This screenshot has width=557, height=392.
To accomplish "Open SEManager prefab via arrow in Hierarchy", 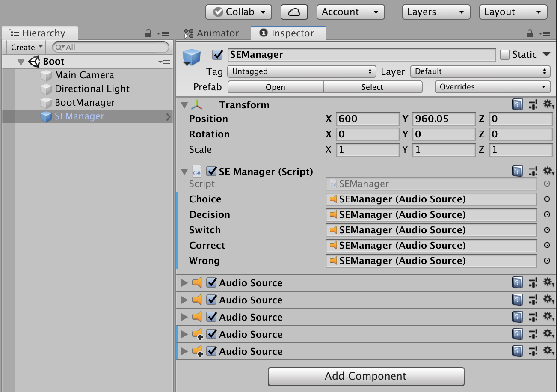I will coord(168,116).
